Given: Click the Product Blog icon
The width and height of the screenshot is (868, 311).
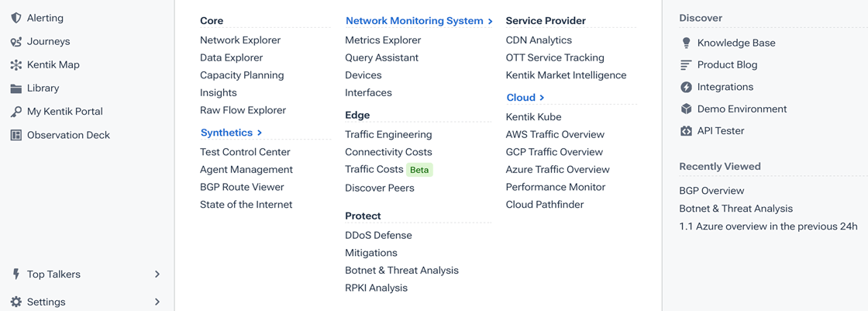Looking at the screenshot, I should point(686,65).
